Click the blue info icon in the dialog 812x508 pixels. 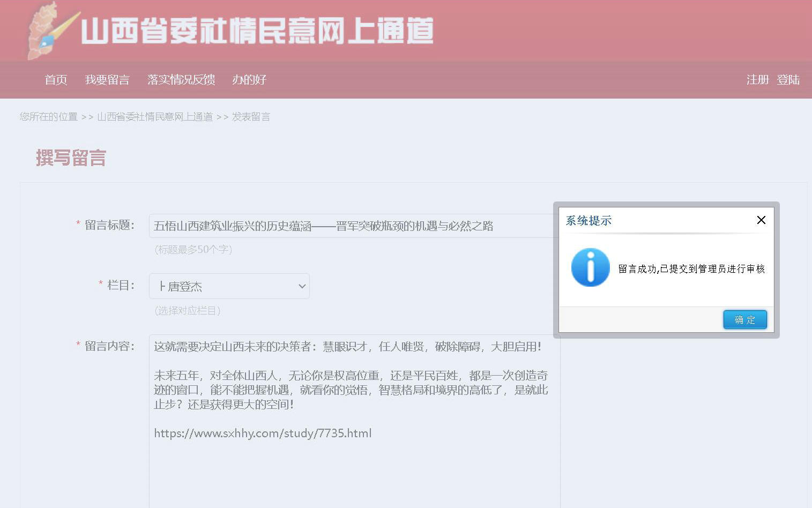(590, 267)
